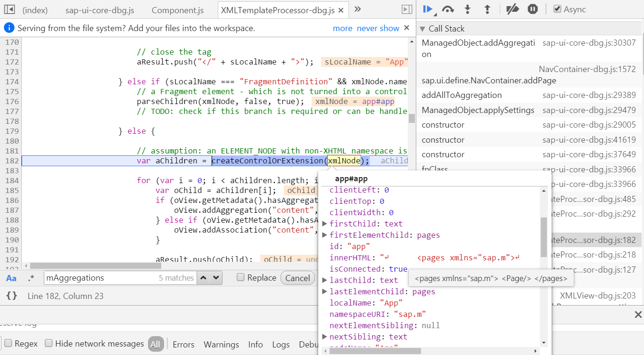This screenshot has width=644, height=355.
Task: Click the Deactivate breakpoints icon
Action: 512,9
